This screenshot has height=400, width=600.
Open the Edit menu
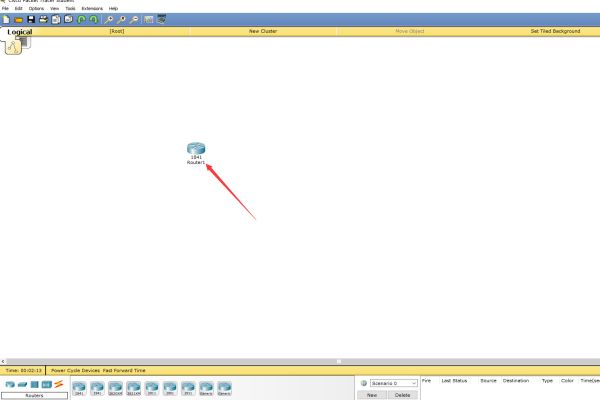pyautogui.click(x=18, y=8)
